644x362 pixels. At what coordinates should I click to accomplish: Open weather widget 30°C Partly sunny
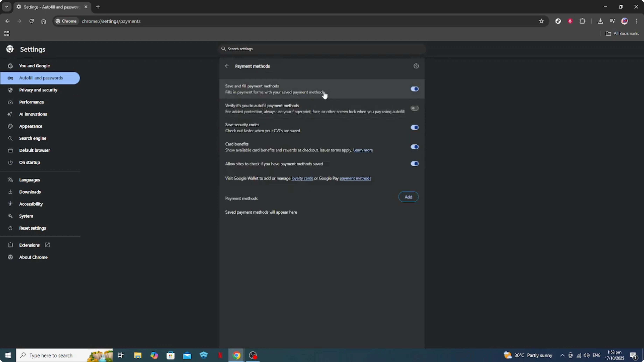tap(528, 355)
